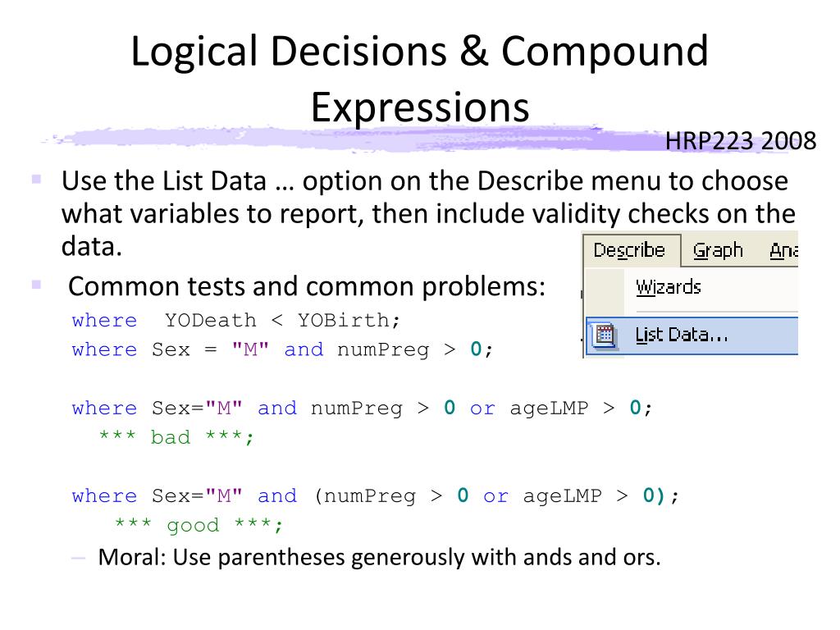
Task: Select Wizards from the Describe menu
Action: pyautogui.click(x=668, y=287)
